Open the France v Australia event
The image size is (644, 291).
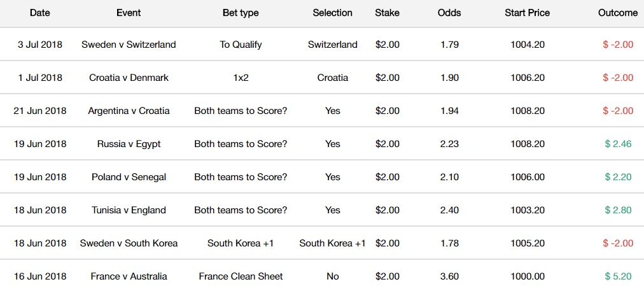129,276
